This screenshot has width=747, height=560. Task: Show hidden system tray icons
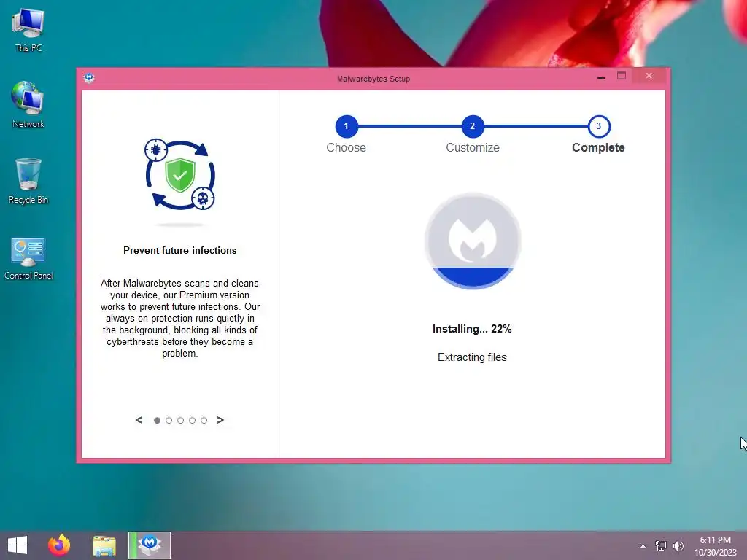pyautogui.click(x=643, y=546)
